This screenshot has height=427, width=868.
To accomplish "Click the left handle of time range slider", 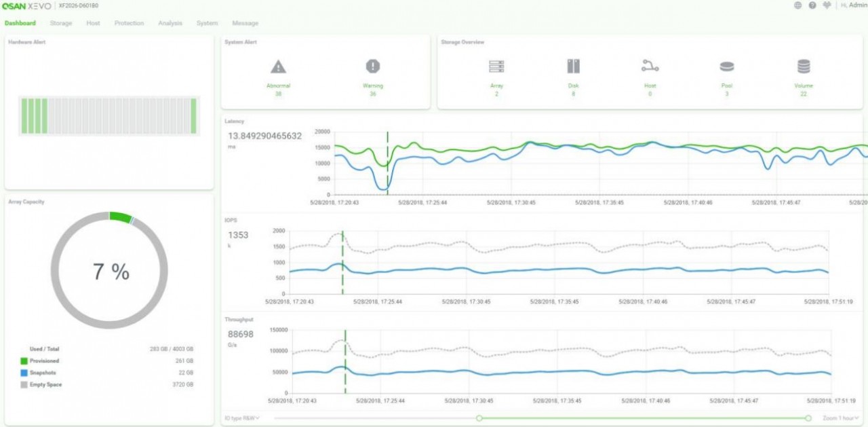I will pyautogui.click(x=479, y=418).
